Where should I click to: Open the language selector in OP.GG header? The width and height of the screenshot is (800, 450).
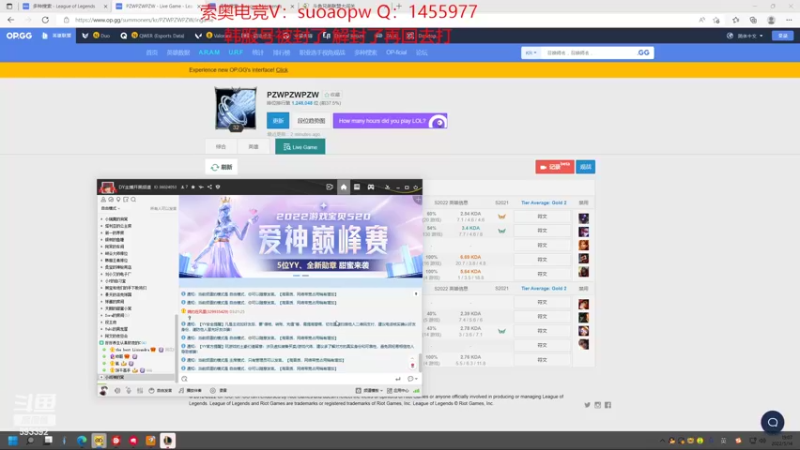point(745,36)
